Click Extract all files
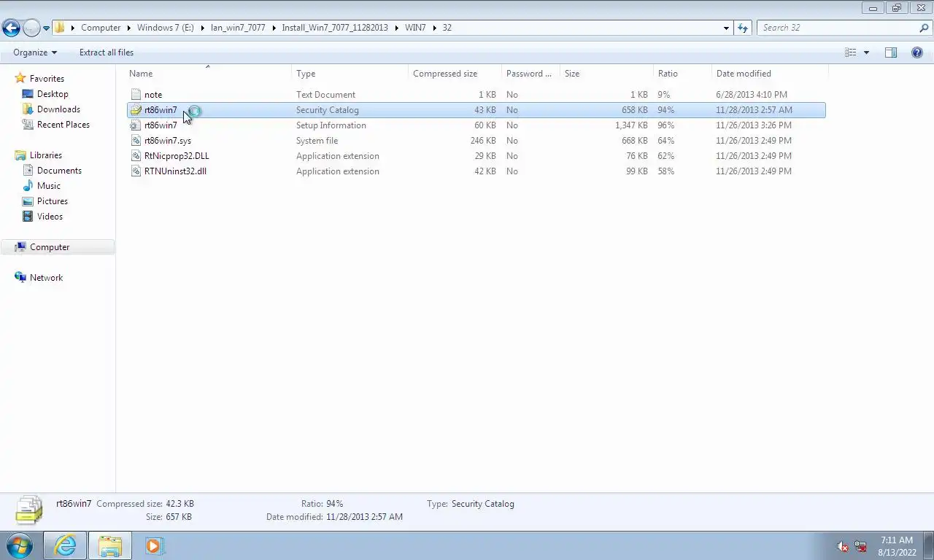 107,52
